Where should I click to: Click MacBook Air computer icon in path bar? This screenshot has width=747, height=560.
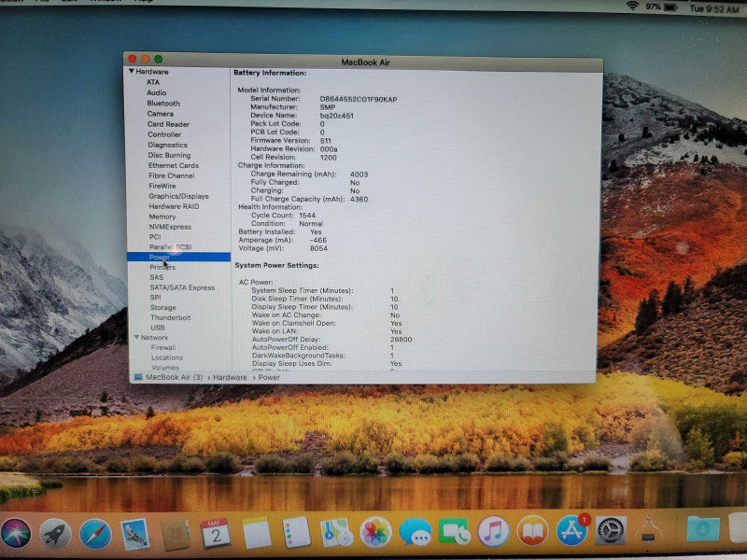[138, 377]
